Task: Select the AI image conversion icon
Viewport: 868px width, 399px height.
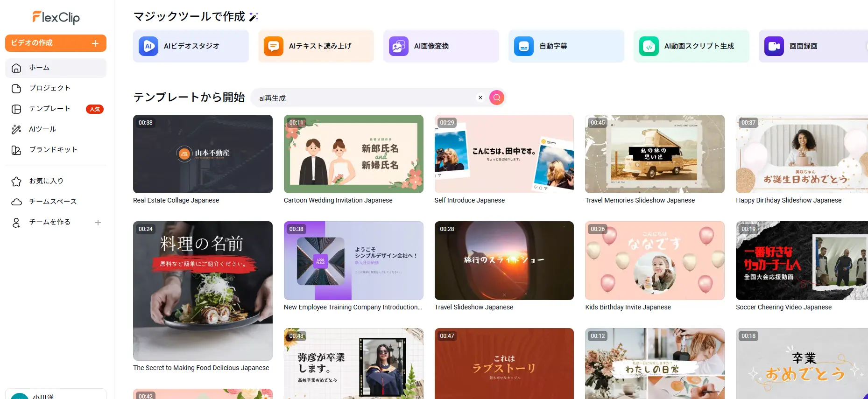Action: (x=399, y=46)
